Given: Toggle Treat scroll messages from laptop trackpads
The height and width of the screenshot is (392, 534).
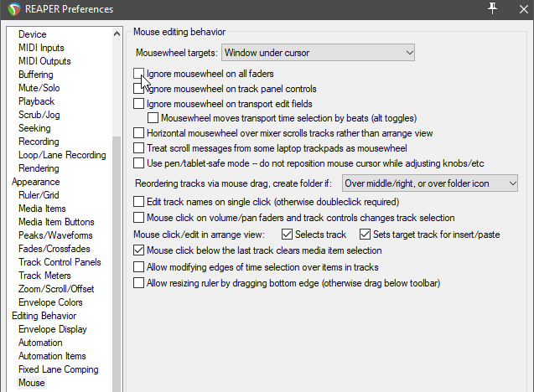Looking at the screenshot, I should (x=138, y=148).
